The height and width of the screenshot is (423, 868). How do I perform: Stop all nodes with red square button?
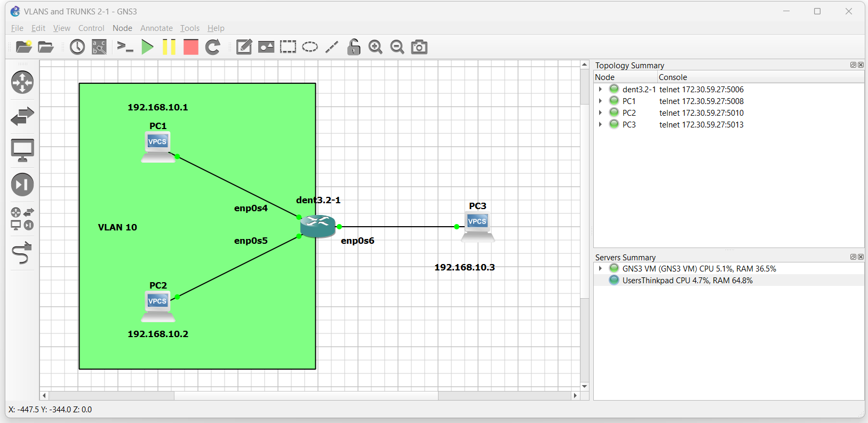pyautogui.click(x=191, y=47)
